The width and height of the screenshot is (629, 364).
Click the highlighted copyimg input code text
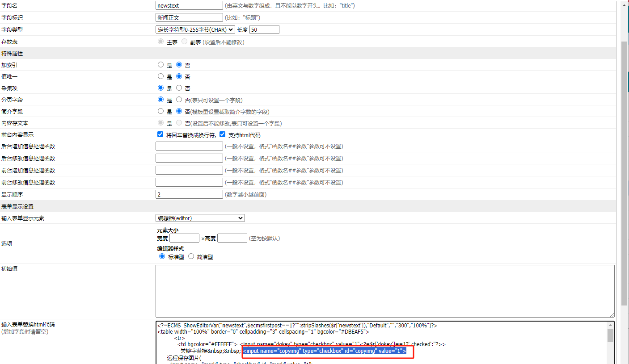coord(325,351)
